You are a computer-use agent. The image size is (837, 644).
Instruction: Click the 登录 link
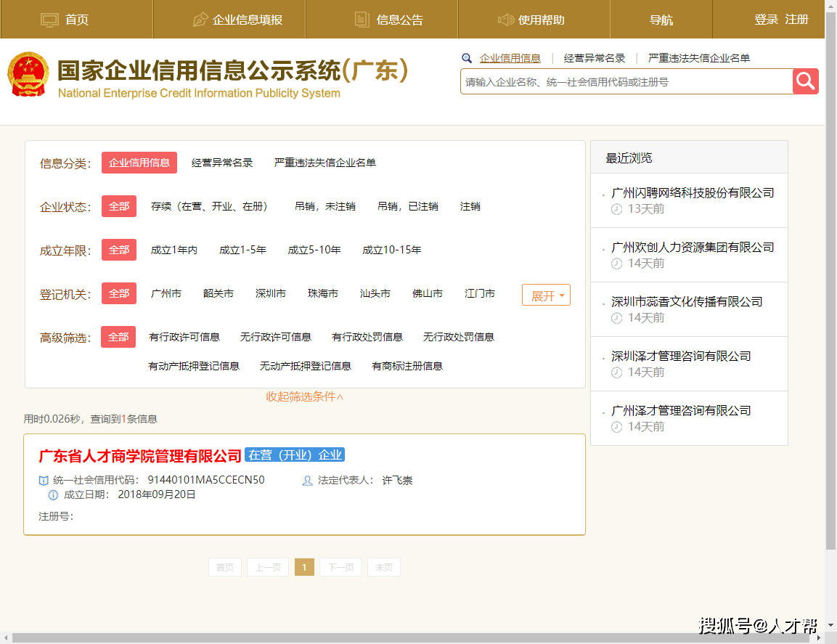[766, 20]
